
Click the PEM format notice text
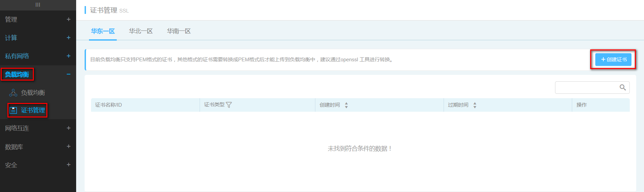pos(242,60)
